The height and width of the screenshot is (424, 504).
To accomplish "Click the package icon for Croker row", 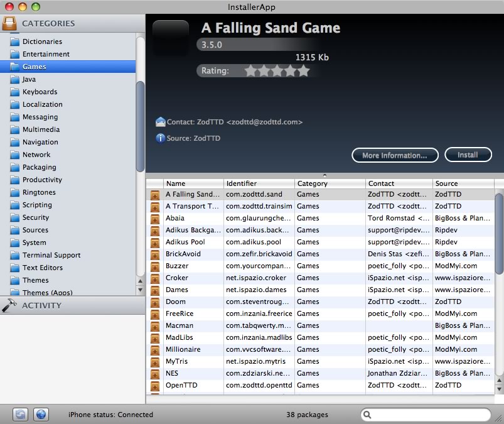I will (155, 279).
